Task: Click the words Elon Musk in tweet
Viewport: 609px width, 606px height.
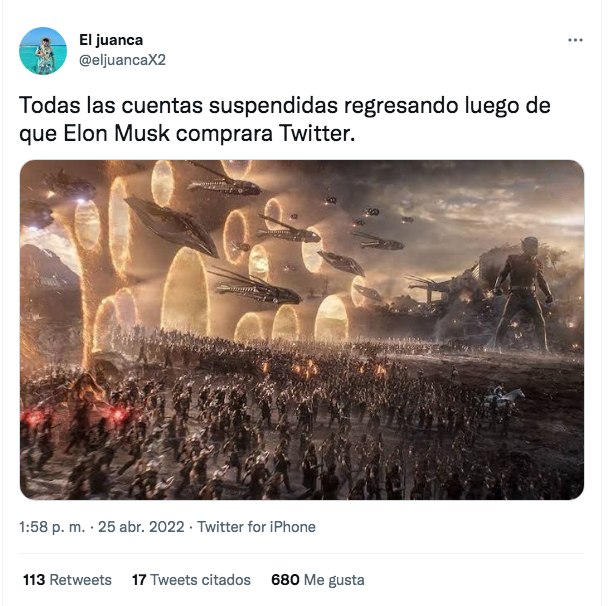Action: tap(117, 134)
